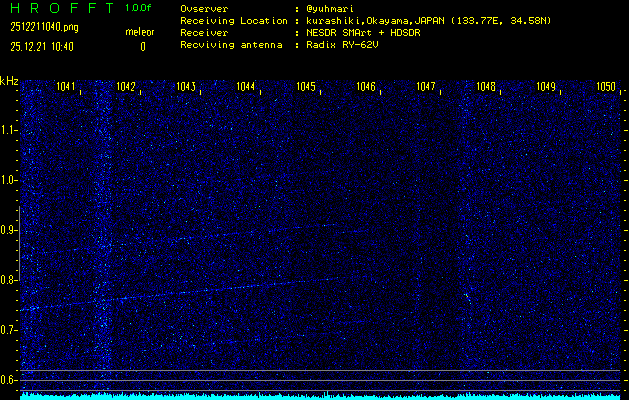Click the kHz axis unit label
Image resolution: width=629 pixels, height=400 pixels.
click(9, 81)
